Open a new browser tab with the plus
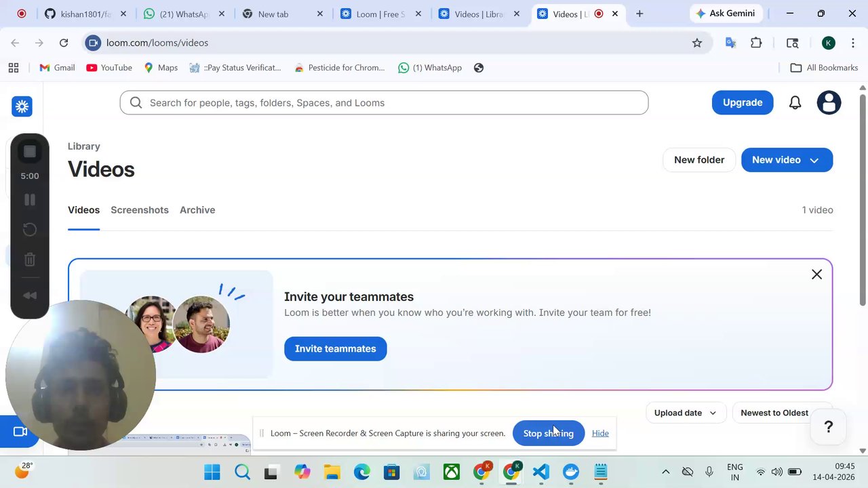 [x=639, y=14]
